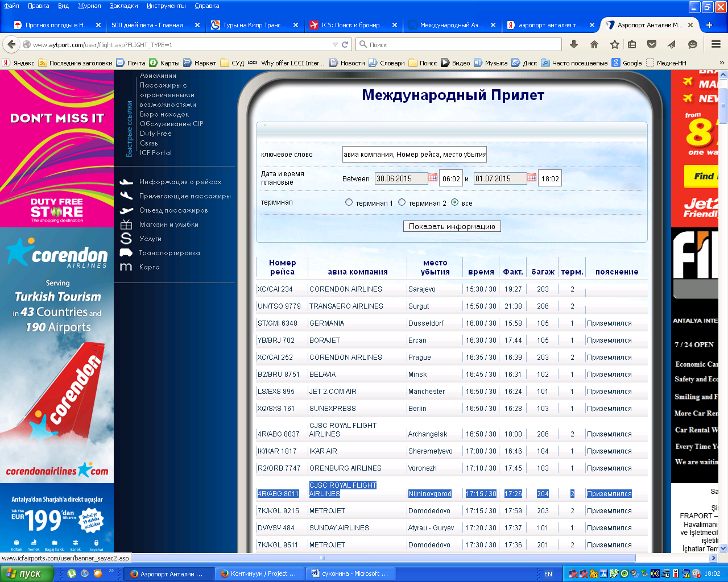Image resolution: width=728 pixels, height=582 pixels.
Task: Switch to 'аэропорт анталия' Yandex tab
Action: (550, 25)
